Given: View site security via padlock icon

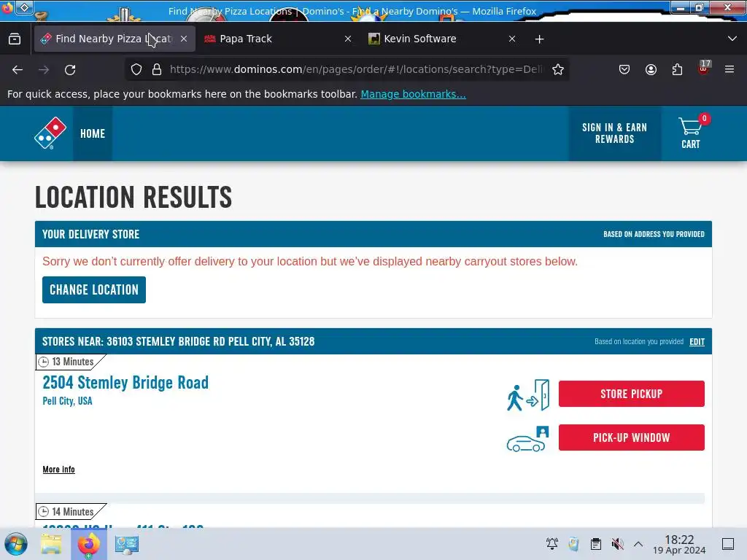Looking at the screenshot, I should click(x=157, y=69).
